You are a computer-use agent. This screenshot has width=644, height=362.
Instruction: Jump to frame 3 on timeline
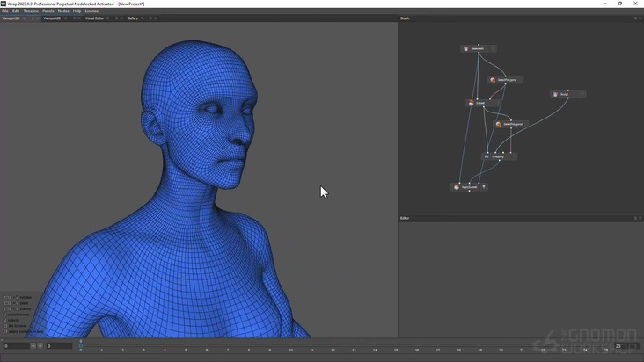tap(143, 350)
